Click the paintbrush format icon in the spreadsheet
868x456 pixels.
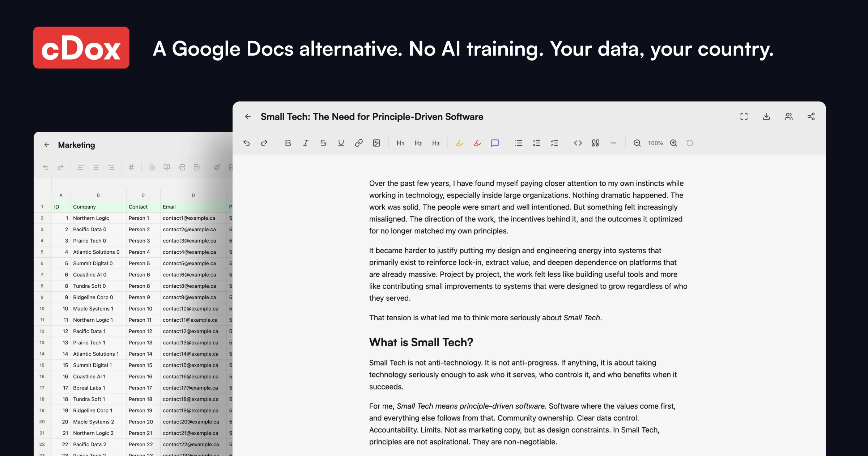coord(217,167)
